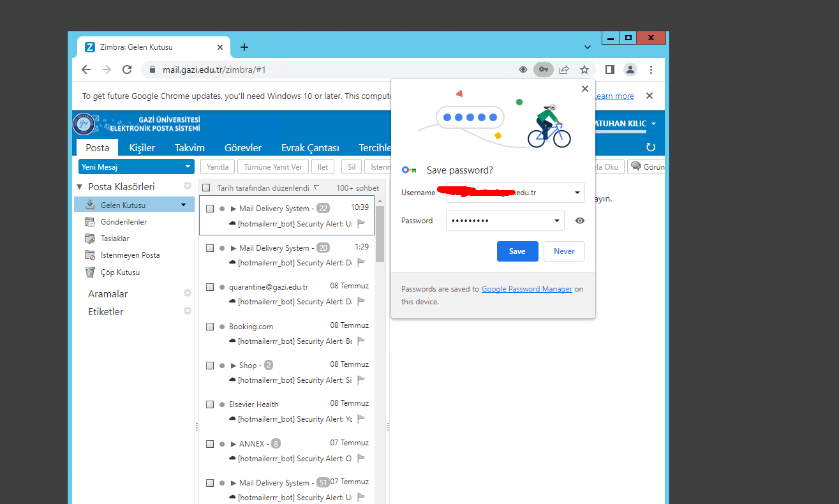Collapse the Posta Klasörleri tree
This screenshot has width=839, height=504.
80,187
